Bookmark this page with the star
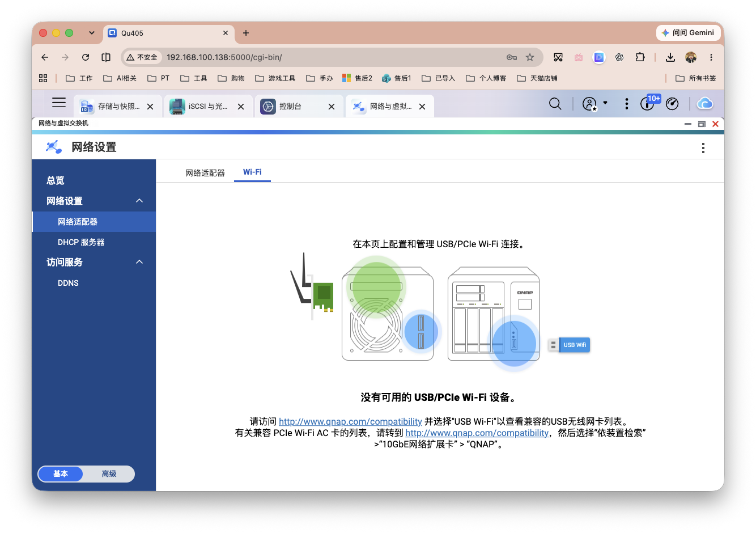Screen dimensions: 756x533 coord(530,57)
